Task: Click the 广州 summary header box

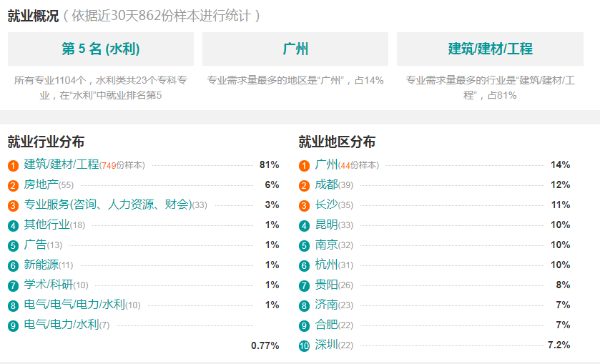Action: (x=295, y=49)
